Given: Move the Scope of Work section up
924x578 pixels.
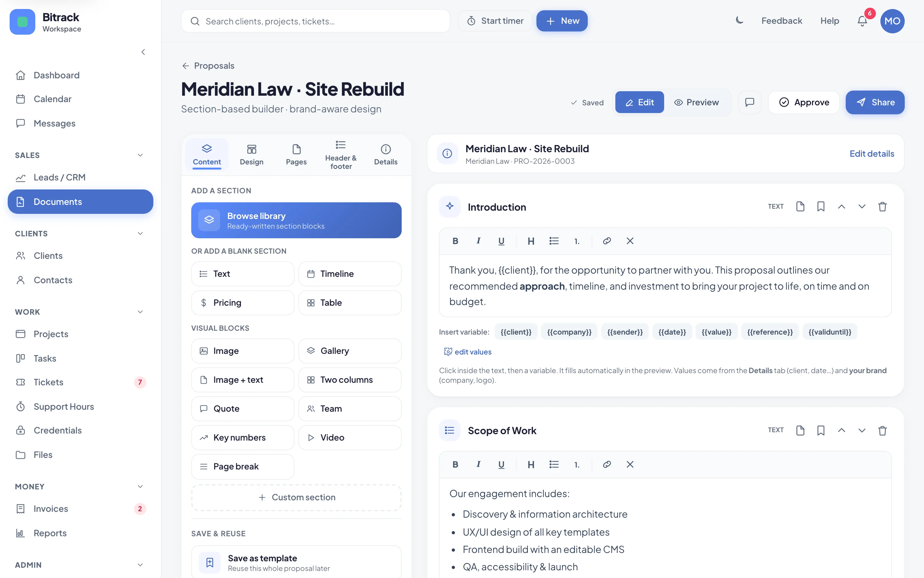Looking at the screenshot, I should coord(842,430).
